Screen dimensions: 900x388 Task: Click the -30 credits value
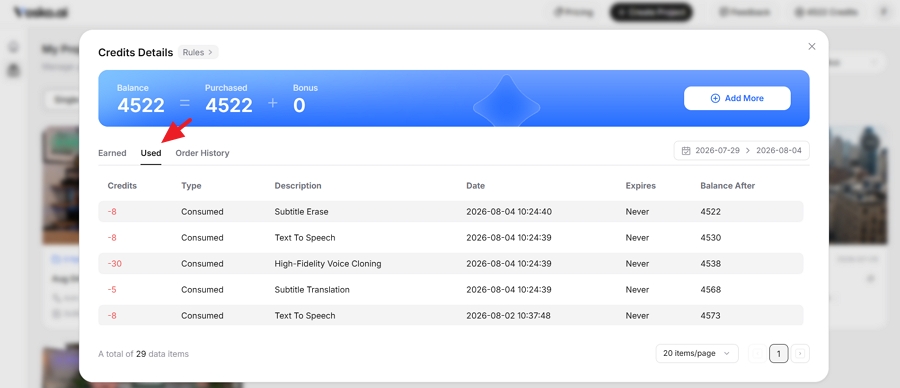coord(114,264)
